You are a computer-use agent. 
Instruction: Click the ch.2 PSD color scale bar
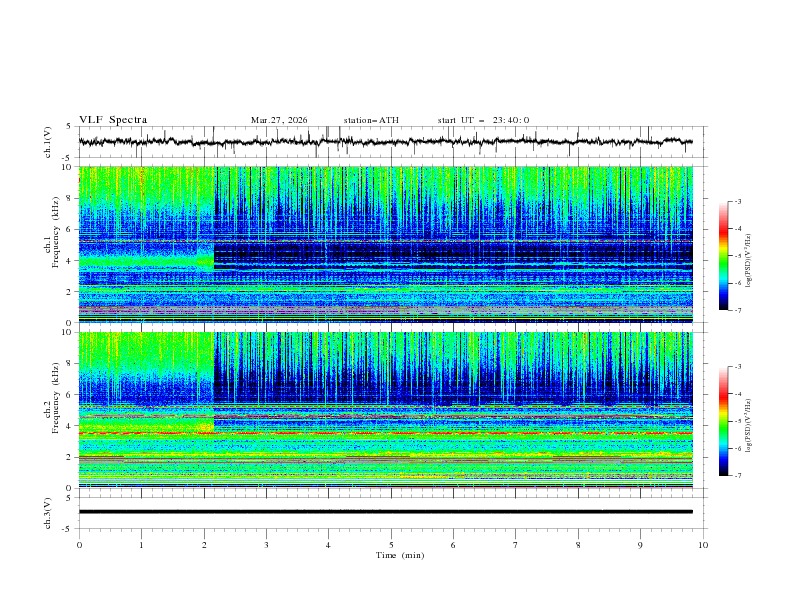tap(723, 421)
